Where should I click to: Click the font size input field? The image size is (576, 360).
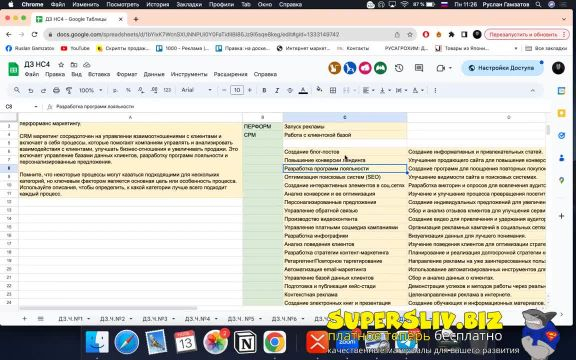[237, 90]
